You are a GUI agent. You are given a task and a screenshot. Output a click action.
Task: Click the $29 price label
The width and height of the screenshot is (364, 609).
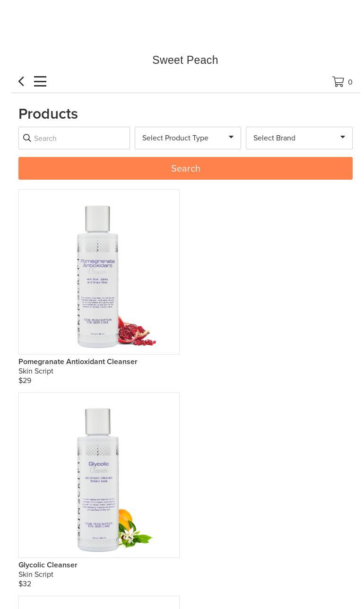tap(25, 381)
